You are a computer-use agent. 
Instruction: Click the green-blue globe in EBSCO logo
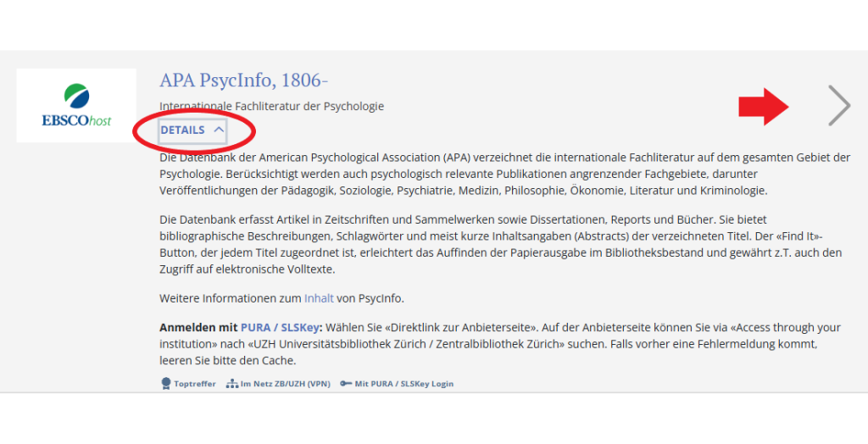[x=76, y=95]
